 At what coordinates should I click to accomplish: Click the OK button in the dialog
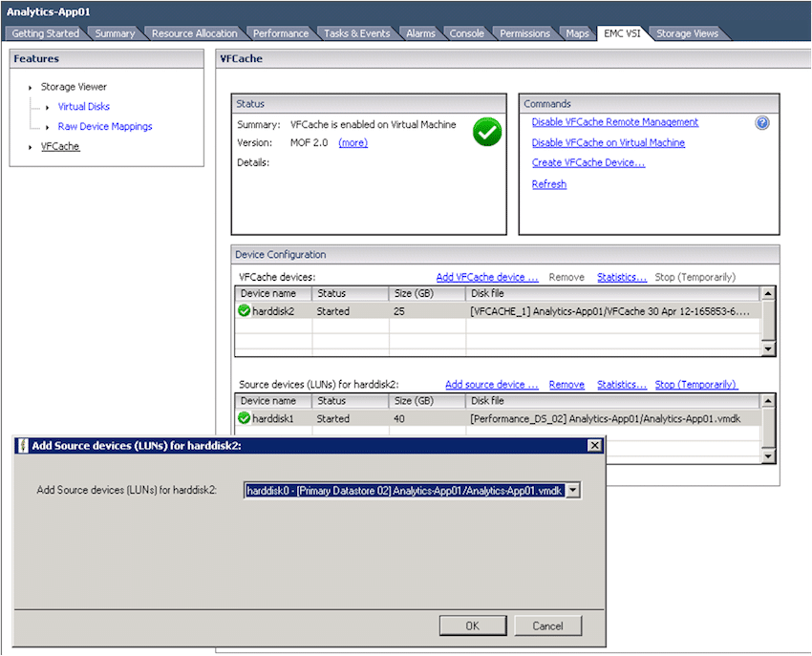click(472, 625)
